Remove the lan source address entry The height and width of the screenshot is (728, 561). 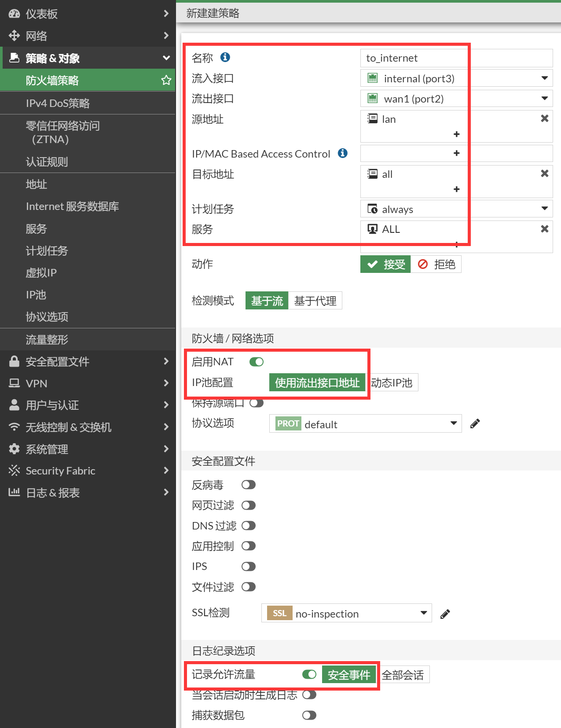544,118
